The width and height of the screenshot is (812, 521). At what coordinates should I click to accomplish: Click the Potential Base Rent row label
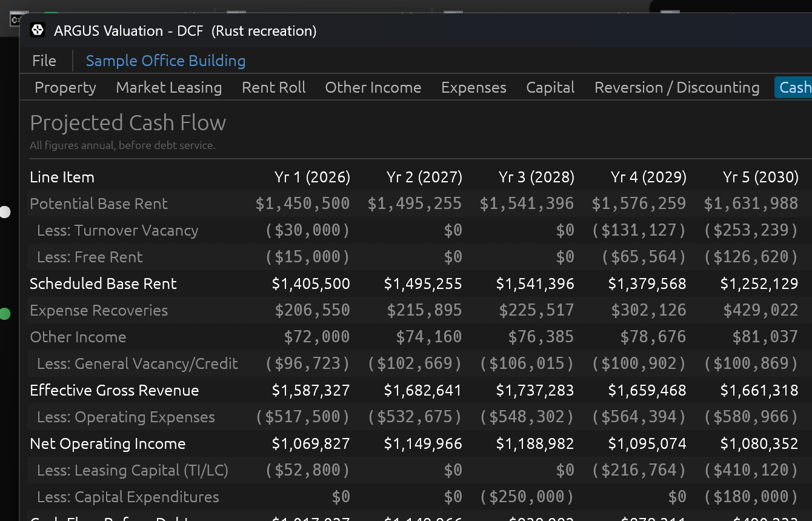99,204
